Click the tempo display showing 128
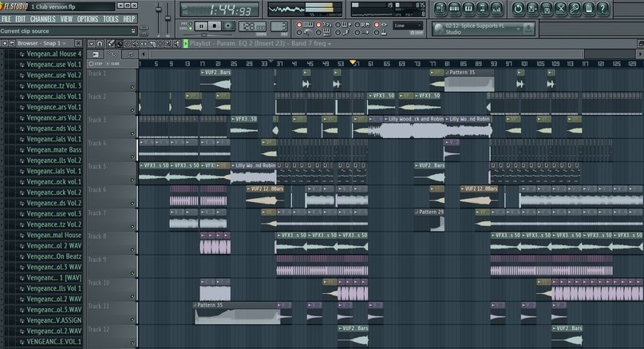Screen dimensions: 644x349 click(252, 26)
